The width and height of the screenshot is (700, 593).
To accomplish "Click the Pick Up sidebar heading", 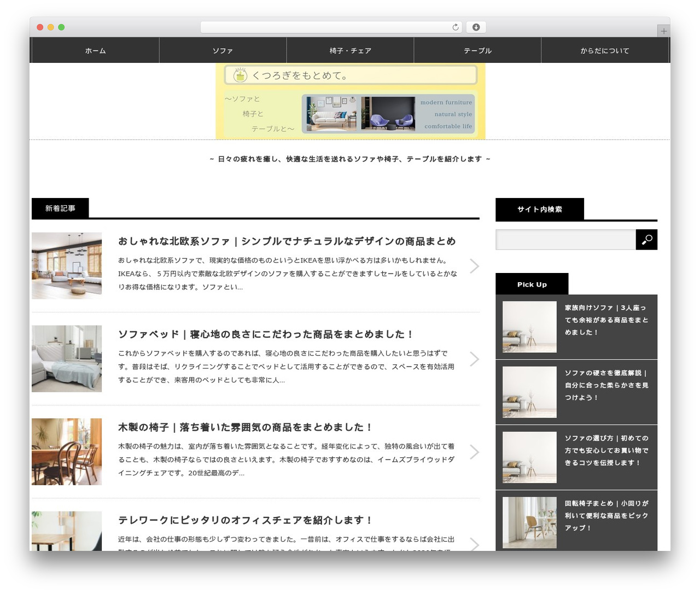I will [532, 284].
